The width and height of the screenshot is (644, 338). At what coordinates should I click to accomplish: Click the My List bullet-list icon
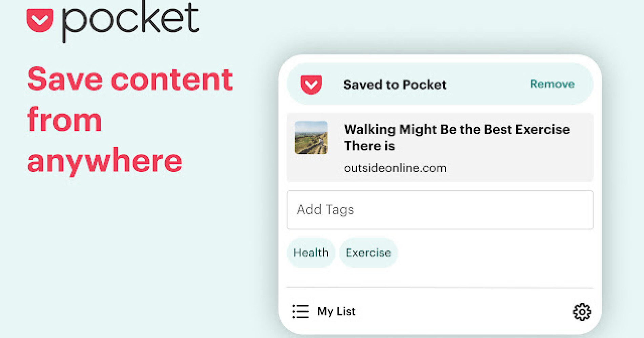coord(300,311)
